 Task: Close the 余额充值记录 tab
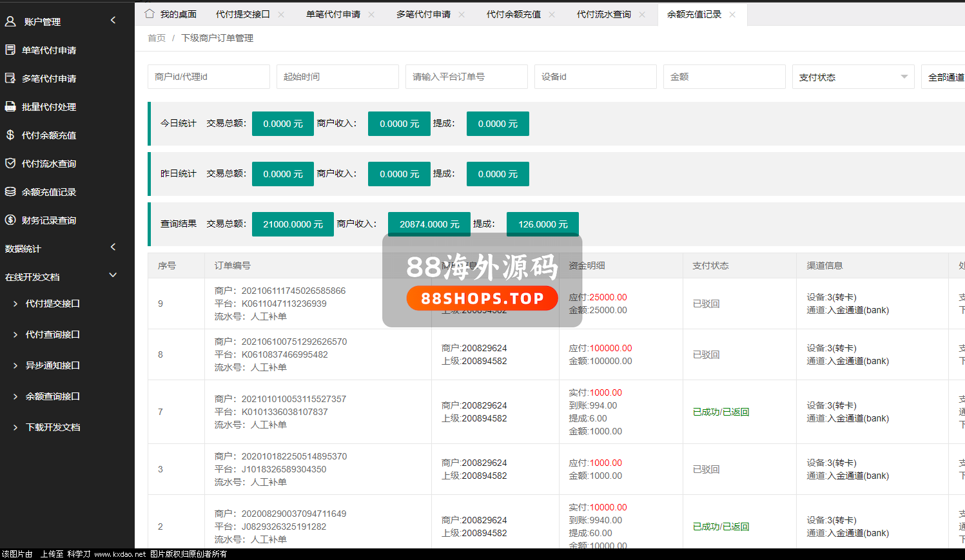(732, 14)
